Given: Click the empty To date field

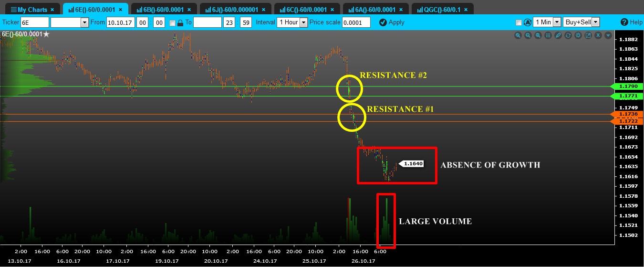Looking at the screenshot, I should 208,22.
